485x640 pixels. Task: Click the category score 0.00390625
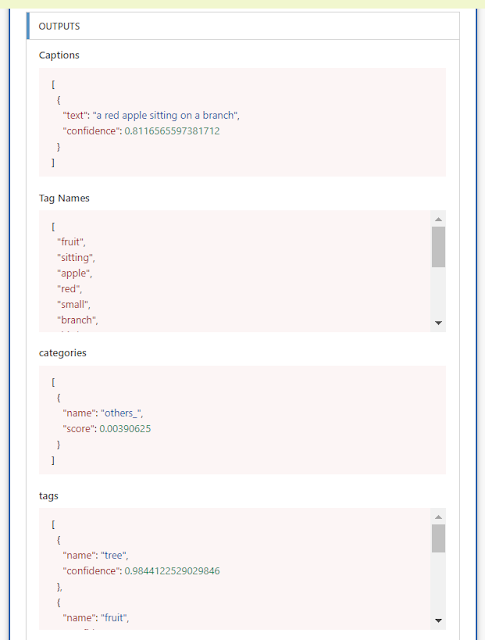[x=125, y=429]
